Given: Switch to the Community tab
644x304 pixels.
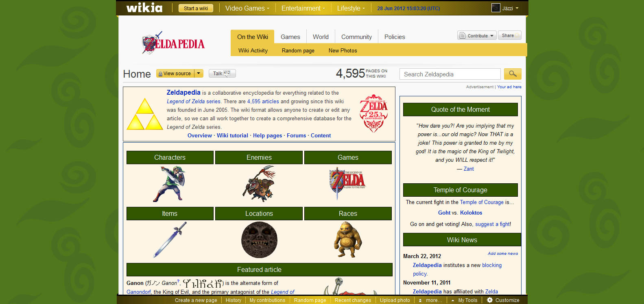Looking at the screenshot, I should (x=356, y=37).
